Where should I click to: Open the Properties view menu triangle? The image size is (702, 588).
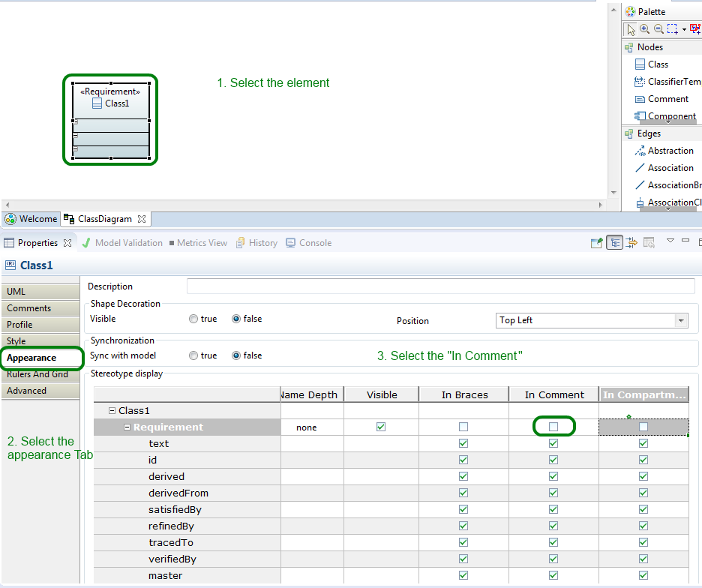(x=670, y=241)
